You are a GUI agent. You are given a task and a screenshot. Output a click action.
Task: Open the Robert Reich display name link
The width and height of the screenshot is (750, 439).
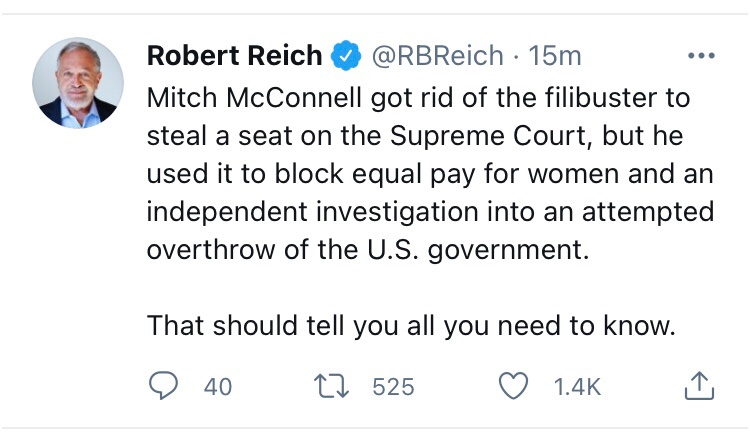(234, 57)
